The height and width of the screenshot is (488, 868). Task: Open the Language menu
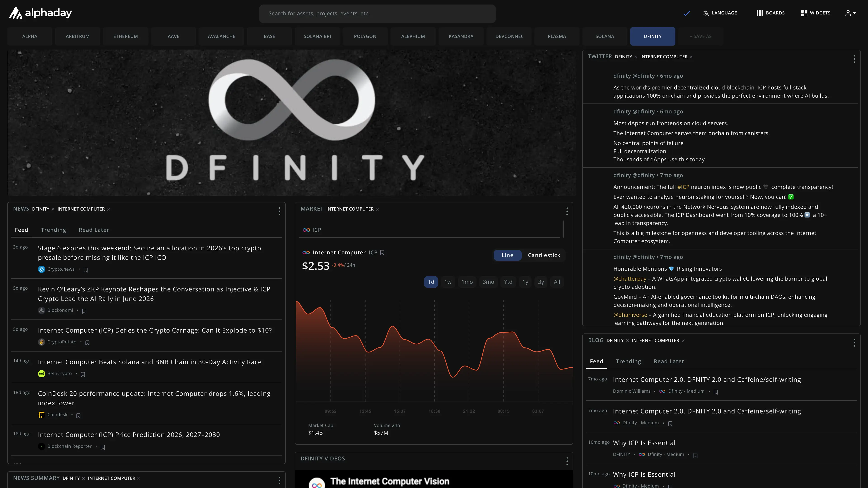[x=720, y=13]
